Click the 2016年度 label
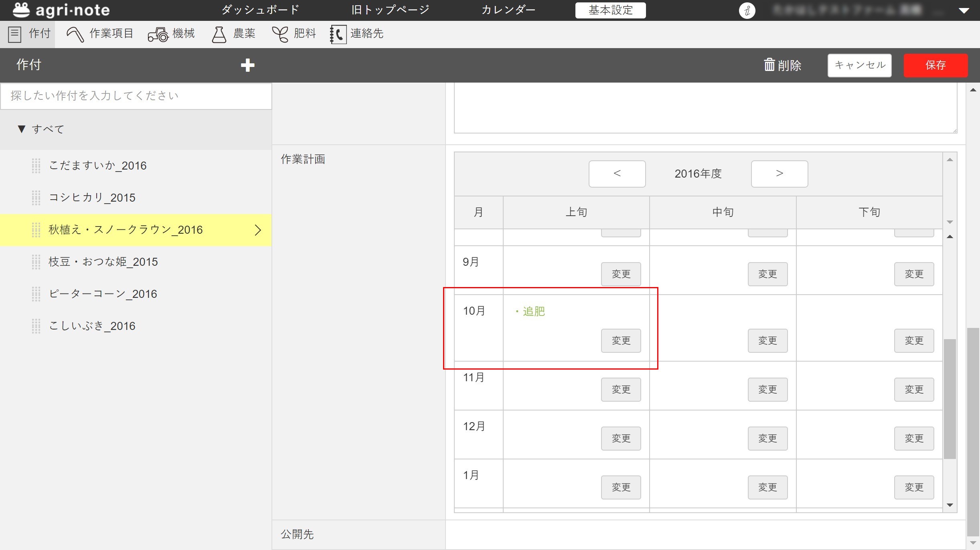980x550 pixels. [x=698, y=174]
